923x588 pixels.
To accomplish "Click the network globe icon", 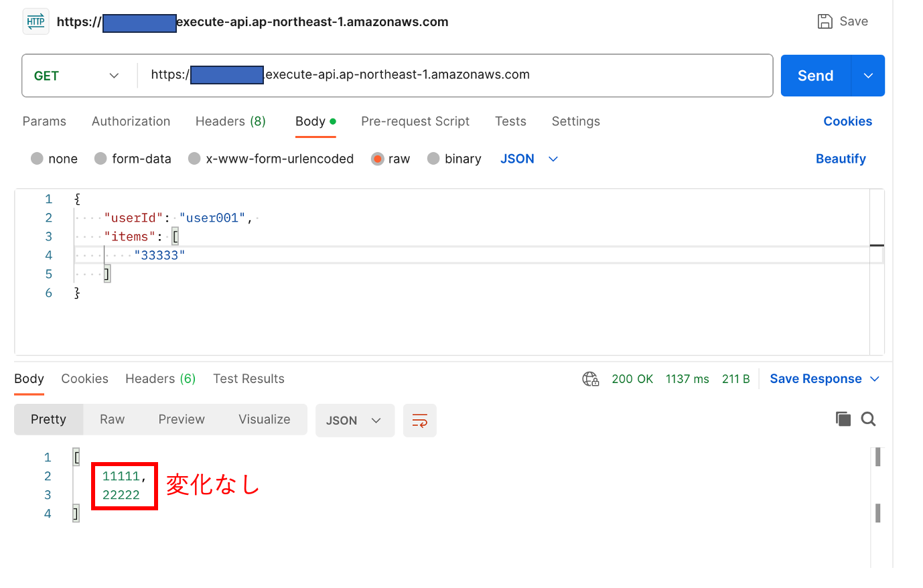I will click(x=590, y=379).
